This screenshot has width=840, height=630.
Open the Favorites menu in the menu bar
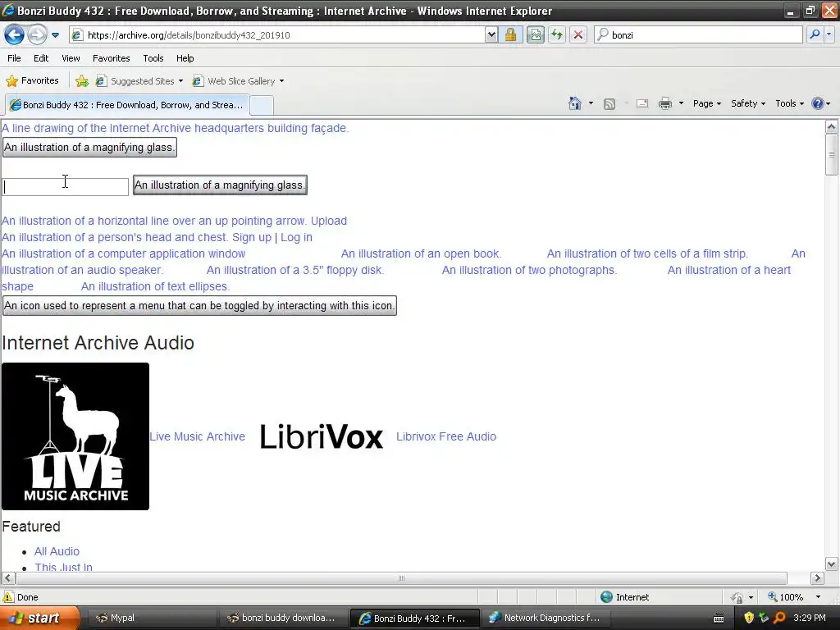pyautogui.click(x=111, y=58)
